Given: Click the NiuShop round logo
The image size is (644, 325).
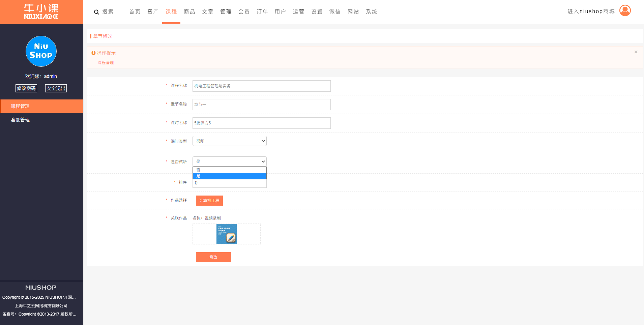Looking at the screenshot, I should pyautogui.click(x=41, y=51).
